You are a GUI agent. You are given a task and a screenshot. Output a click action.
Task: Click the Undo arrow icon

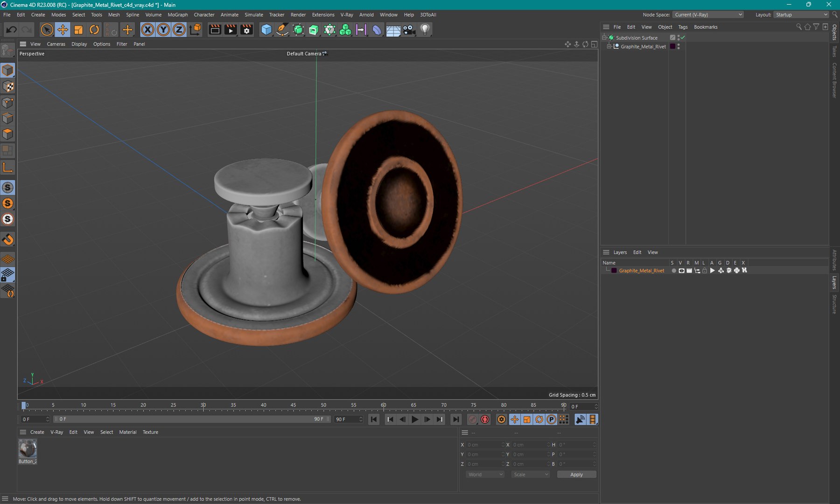coord(11,30)
